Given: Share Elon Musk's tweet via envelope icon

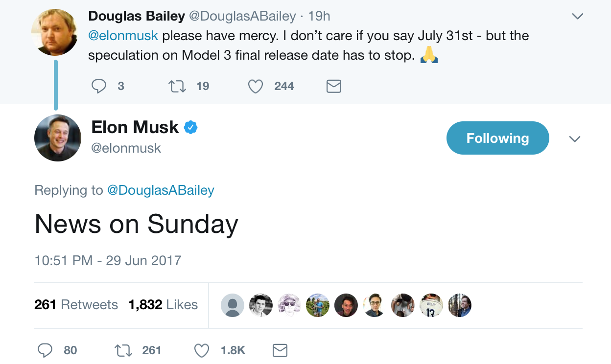Looking at the screenshot, I should click(280, 350).
